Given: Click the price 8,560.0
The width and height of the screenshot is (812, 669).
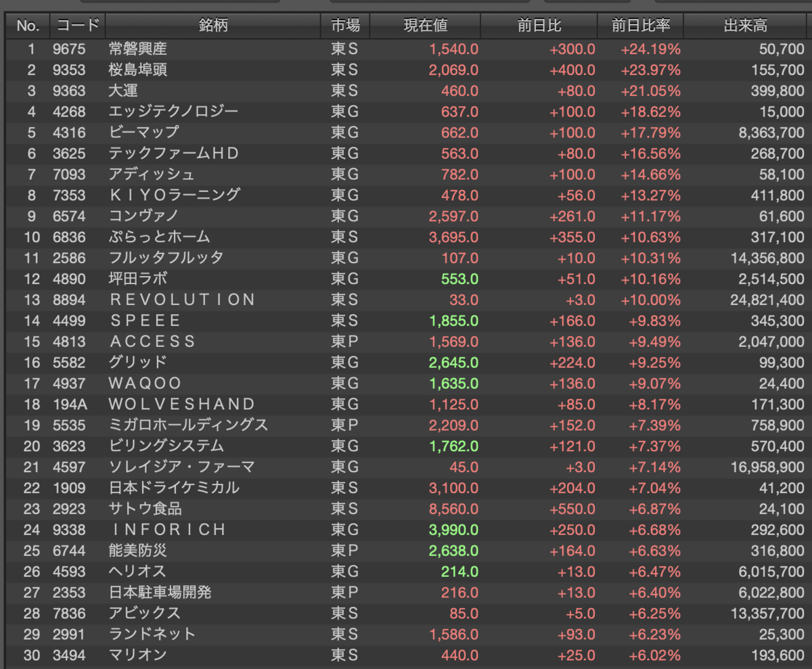Looking at the screenshot, I should point(453,509).
